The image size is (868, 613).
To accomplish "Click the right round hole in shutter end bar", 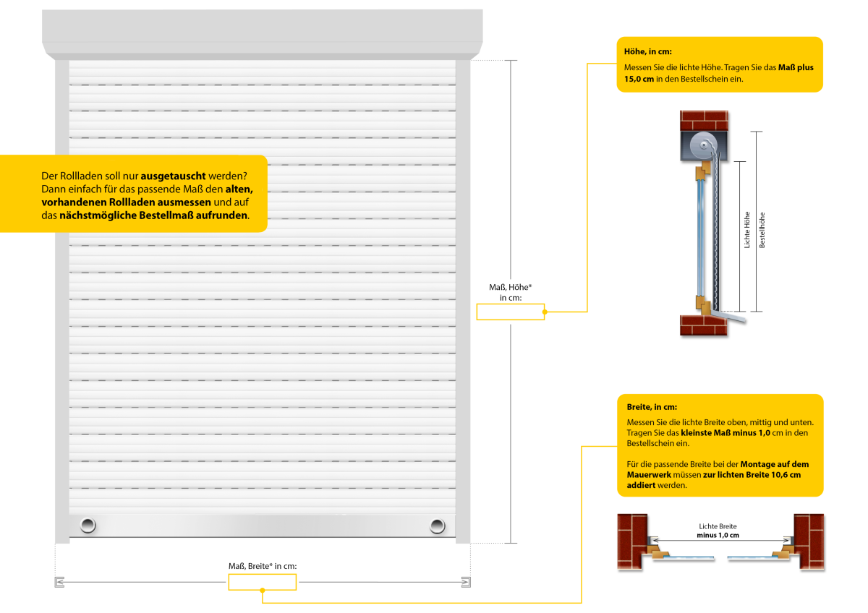I will click(x=438, y=525).
